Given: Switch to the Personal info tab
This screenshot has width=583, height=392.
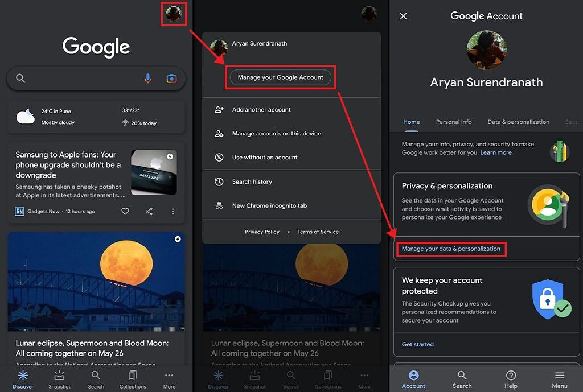Looking at the screenshot, I should click(x=454, y=122).
